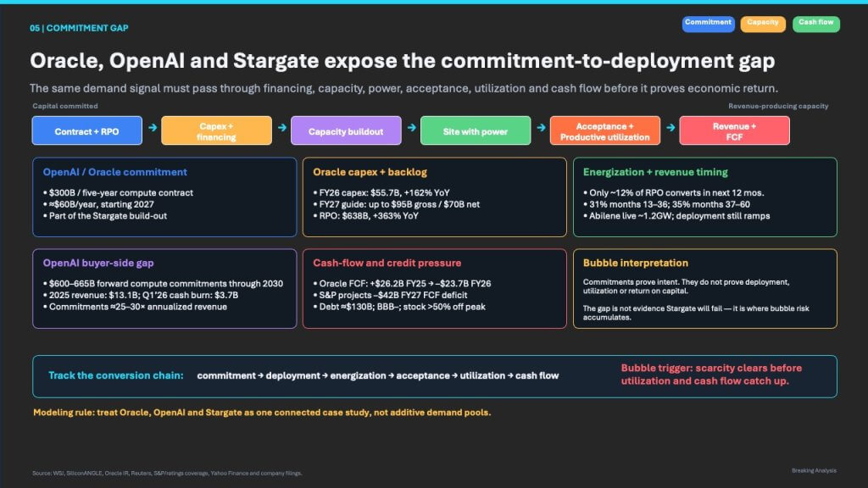The image size is (868, 488).
Task: Click the Source citation footer line
Action: tap(167, 473)
